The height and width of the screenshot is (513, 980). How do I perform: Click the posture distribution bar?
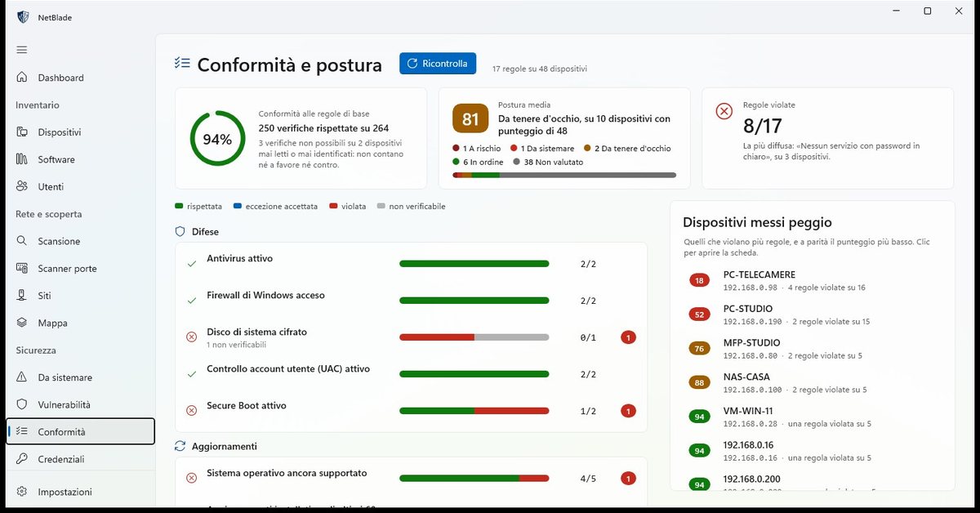pyautogui.click(x=564, y=175)
